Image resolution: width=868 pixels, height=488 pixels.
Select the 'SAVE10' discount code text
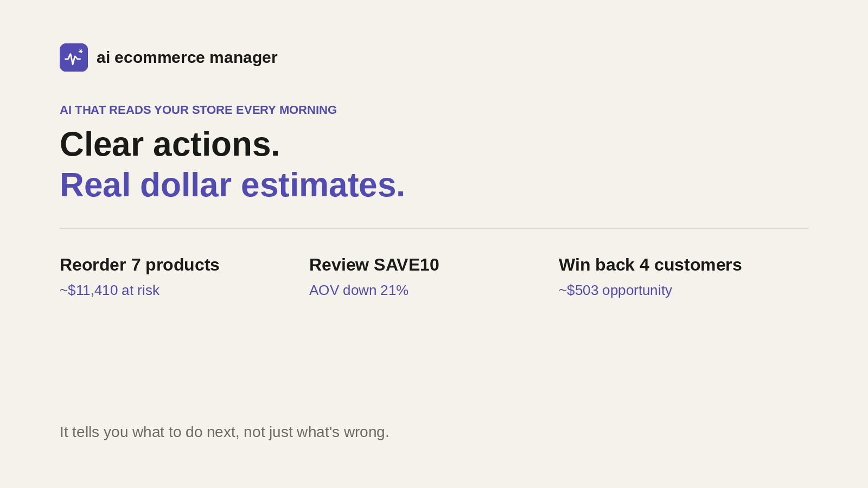pos(406,265)
